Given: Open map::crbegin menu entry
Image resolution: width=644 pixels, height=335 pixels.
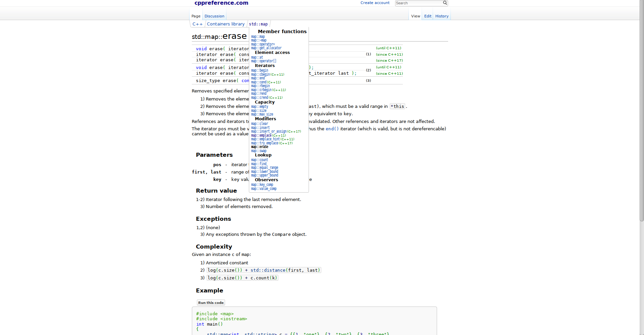Looking at the screenshot, I should [x=261, y=90].
